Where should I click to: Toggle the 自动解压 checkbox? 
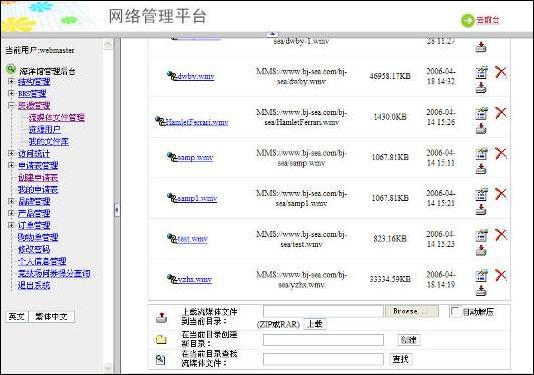[x=455, y=311]
